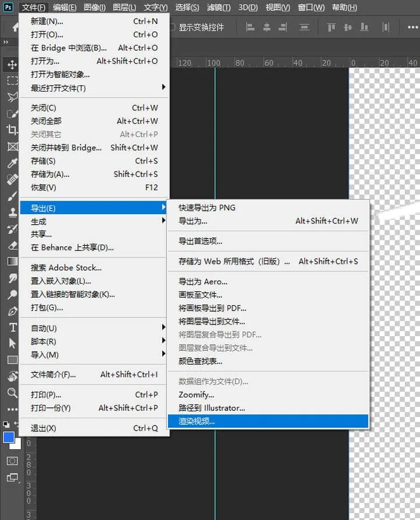Click 快速导出为 PNG
The width and height of the screenshot is (420, 520).
[x=207, y=208]
